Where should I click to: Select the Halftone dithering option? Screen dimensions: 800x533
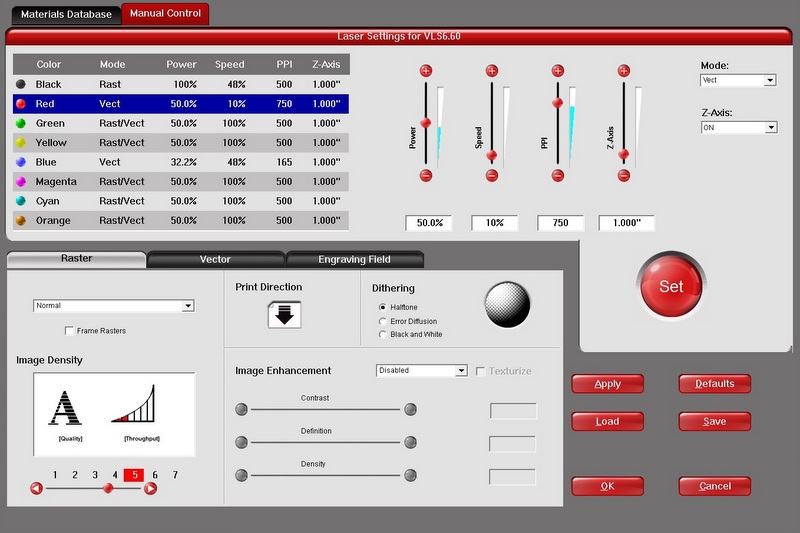382,307
